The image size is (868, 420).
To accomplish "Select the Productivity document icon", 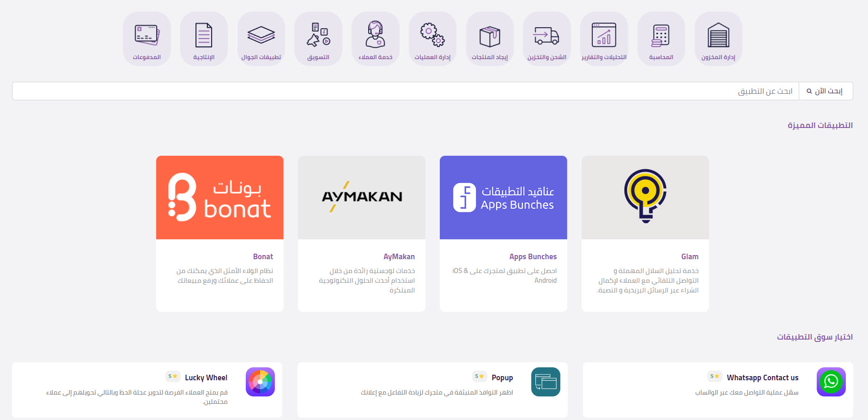I will pos(204,35).
